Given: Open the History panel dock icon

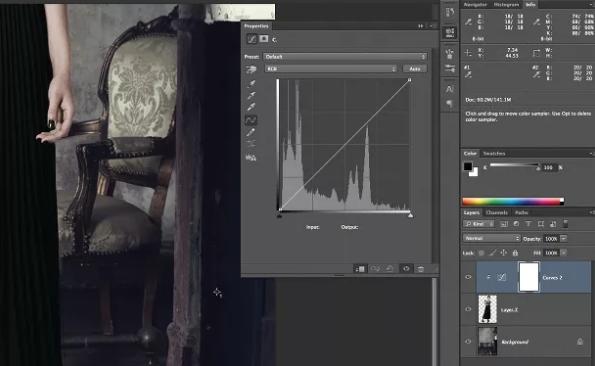Looking at the screenshot, I should point(450,13).
